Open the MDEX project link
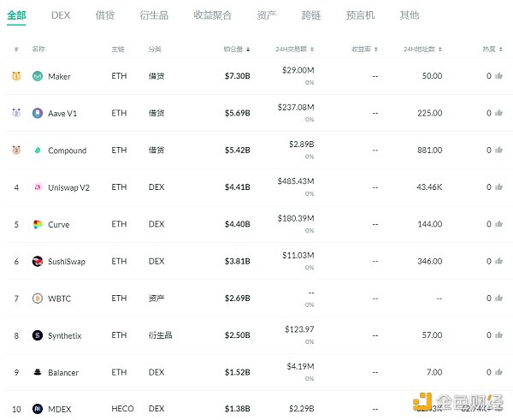 coord(60,409)
